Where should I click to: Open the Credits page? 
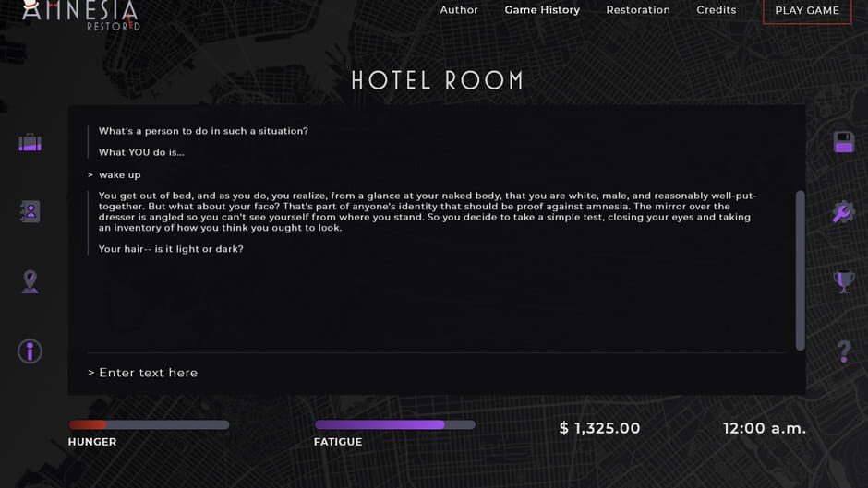point(717,10)
